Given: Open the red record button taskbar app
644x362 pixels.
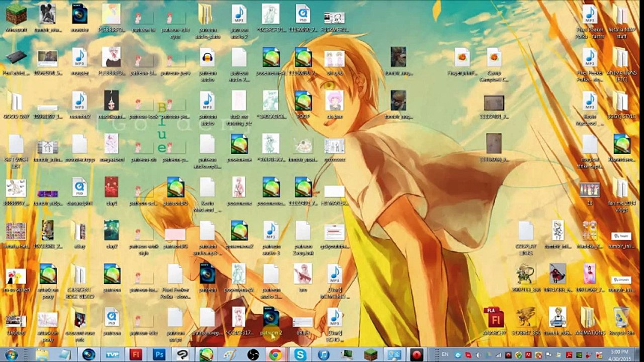Looking at the screenshot, I should (416, 355).
